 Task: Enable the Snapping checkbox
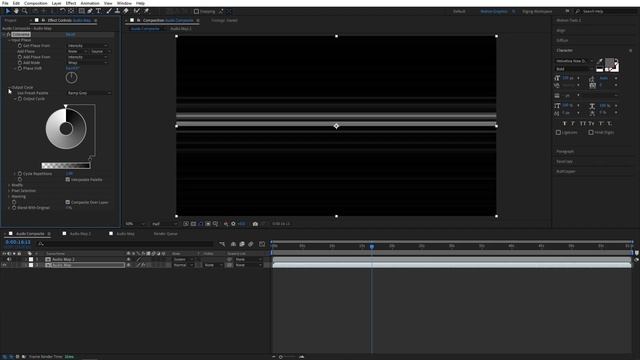[196, 11]
